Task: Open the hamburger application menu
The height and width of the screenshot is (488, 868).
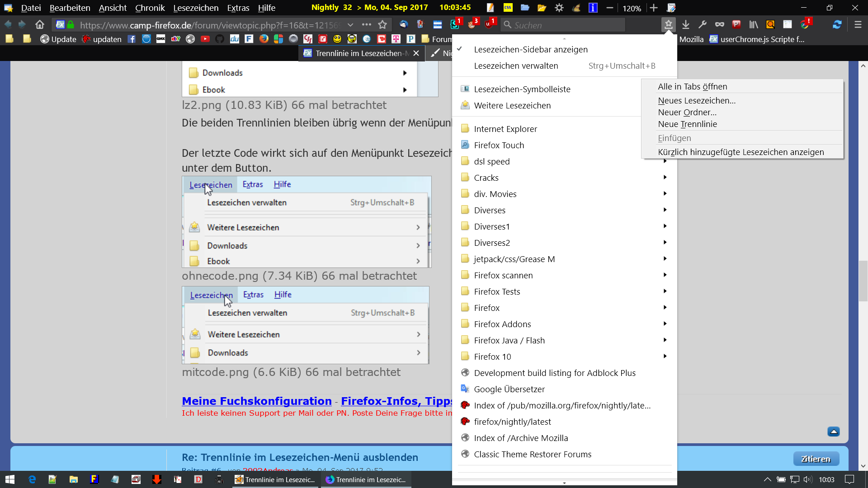Action: tap(858, 25)
